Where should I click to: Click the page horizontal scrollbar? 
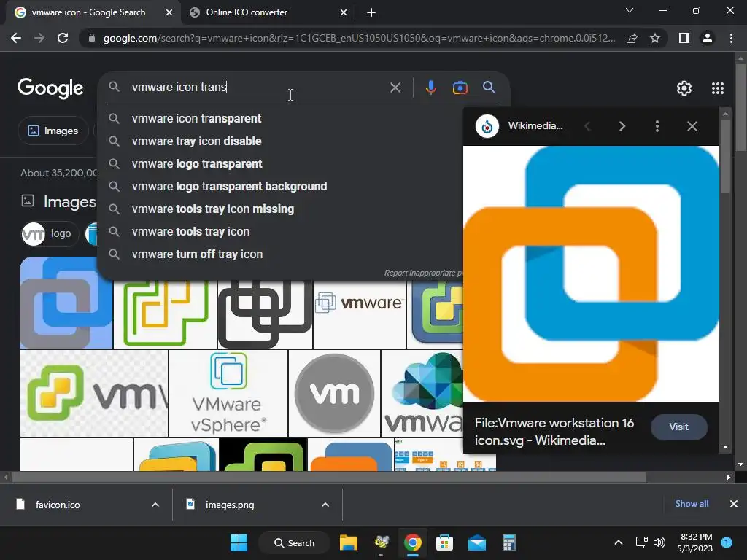pyautogui.click(x=329, y=477)
